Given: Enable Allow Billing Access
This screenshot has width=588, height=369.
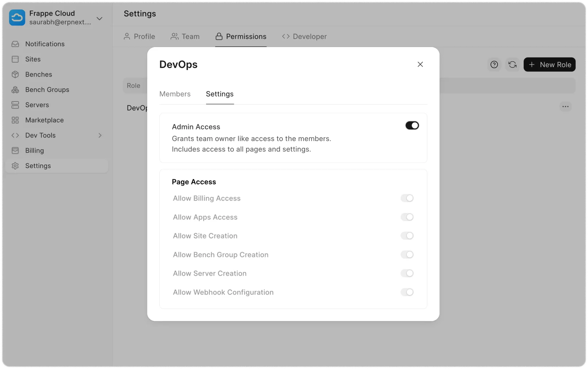Looking at the screenshot, I should [x=407, y=198].
